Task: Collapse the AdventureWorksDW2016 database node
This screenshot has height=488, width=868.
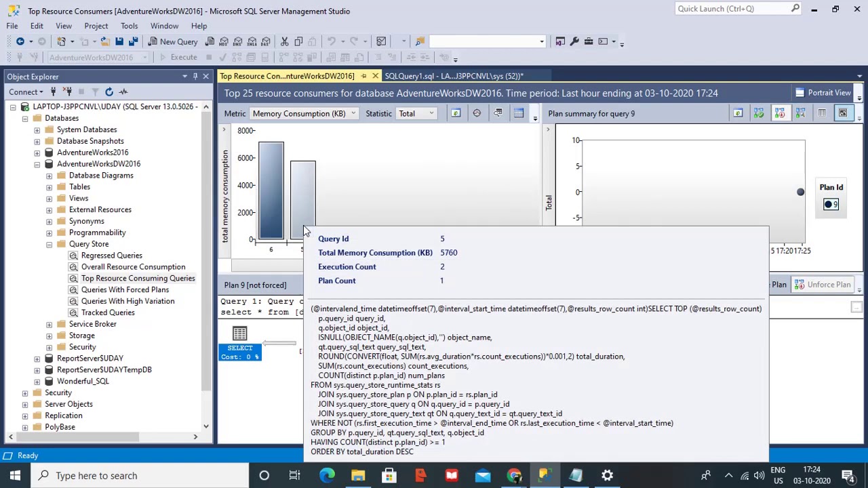Action: coord(37,164)
